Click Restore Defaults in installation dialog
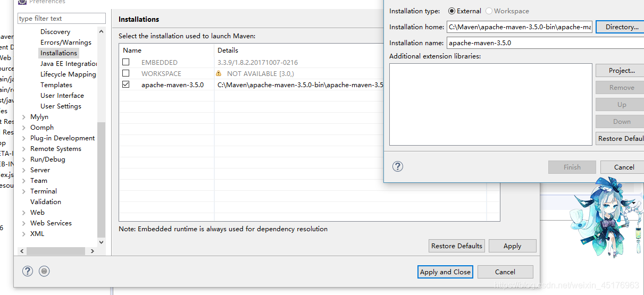This screenshot has height=295, width=644. (620, 139)
